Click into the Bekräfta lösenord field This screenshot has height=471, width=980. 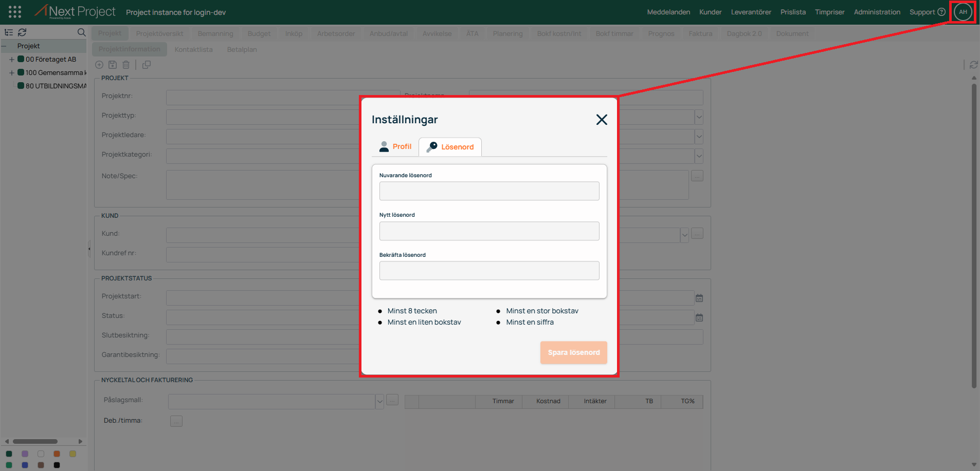[x=489, y=271]
